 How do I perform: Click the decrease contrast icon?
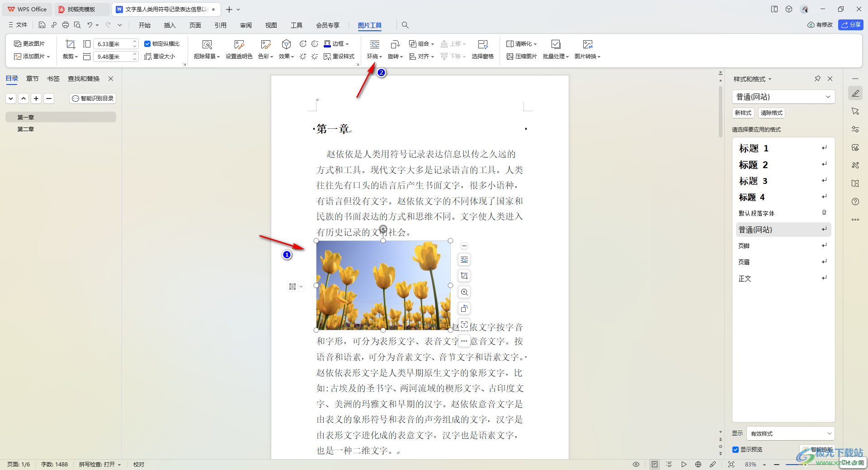coord(315,44)
